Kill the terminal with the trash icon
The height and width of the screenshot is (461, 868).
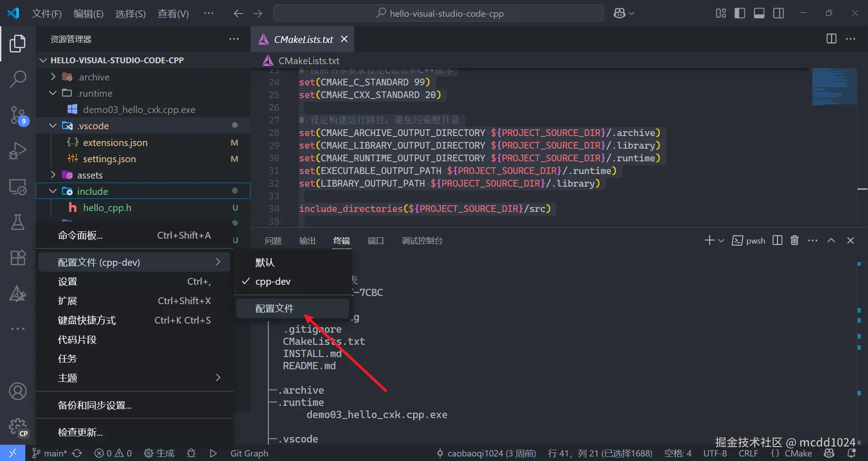point(795,240)
